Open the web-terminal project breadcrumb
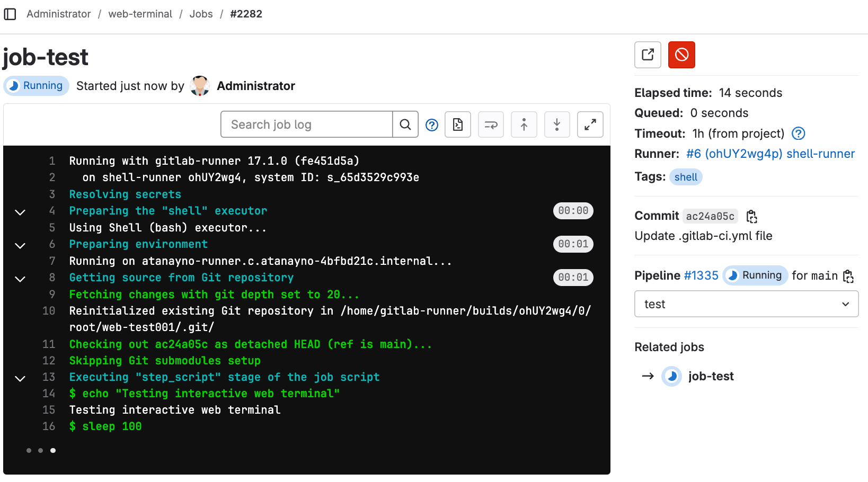Image resolution: width=868 pixels, height=482 pixels. click(140, 14)
